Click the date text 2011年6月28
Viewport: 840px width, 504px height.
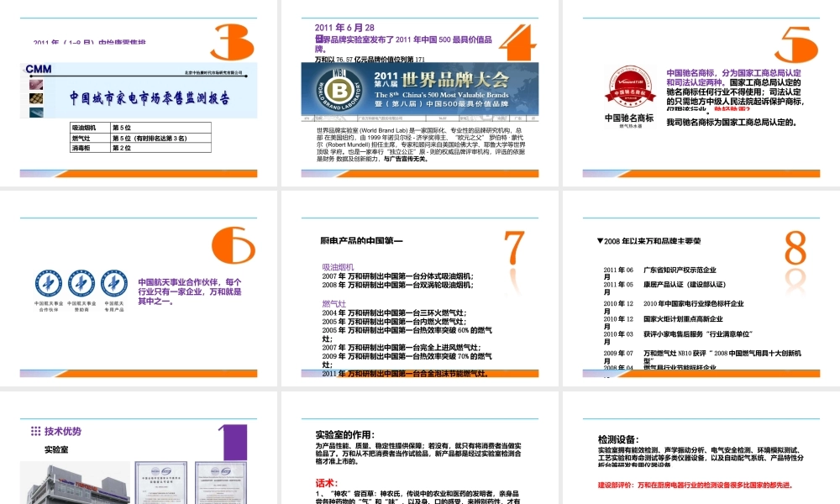click(x=344, y=28)
